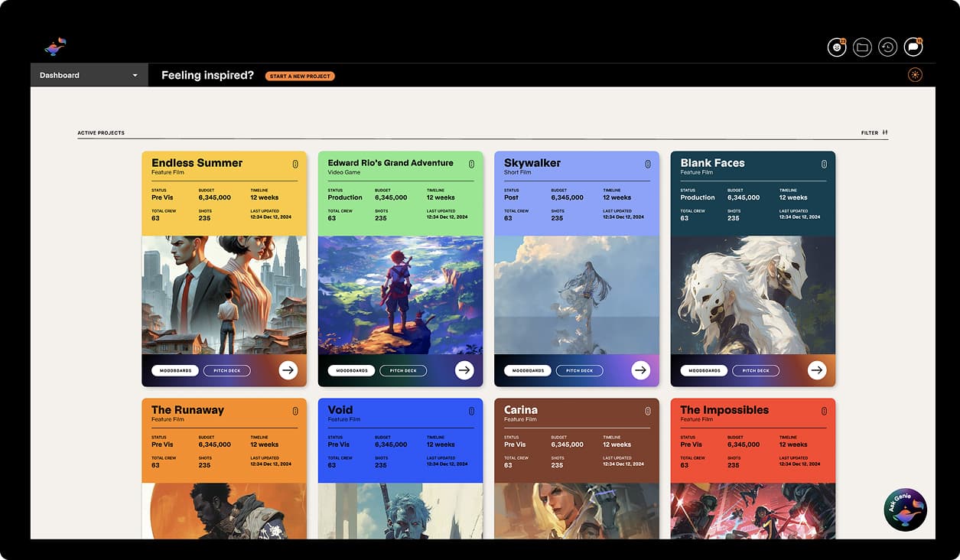Open Moodboards for Skywalker

(528, 370)
